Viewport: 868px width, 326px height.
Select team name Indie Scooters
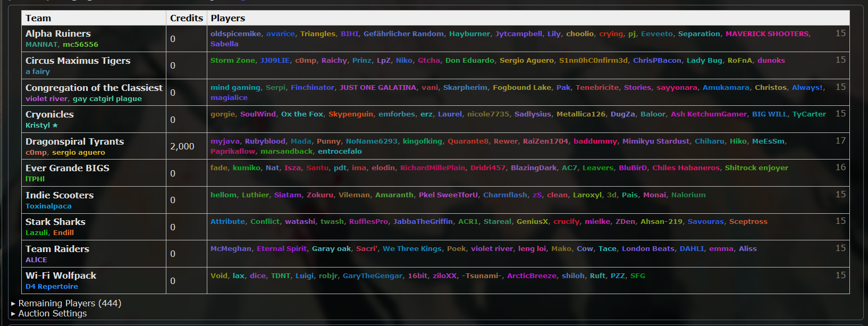point(60,195)
